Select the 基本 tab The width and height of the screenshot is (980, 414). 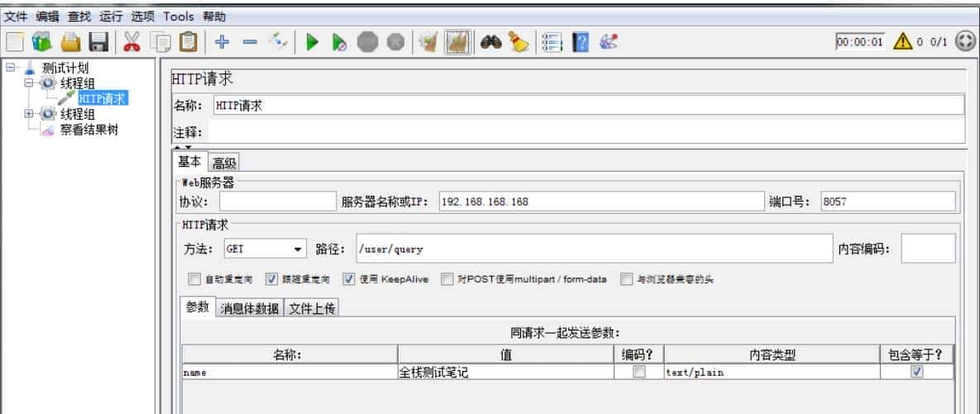point(189,162)
